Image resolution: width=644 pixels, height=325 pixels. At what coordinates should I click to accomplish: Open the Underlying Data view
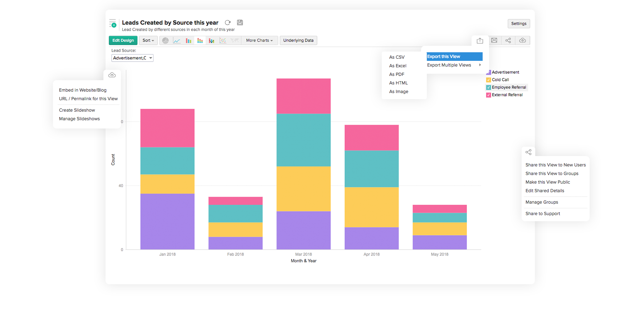(x=298, y=40)
